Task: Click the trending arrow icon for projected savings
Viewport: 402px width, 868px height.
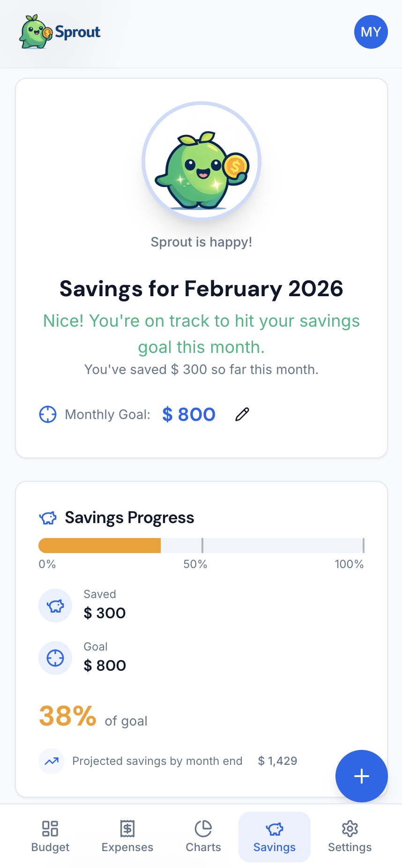Action: (x=52, y=761)
